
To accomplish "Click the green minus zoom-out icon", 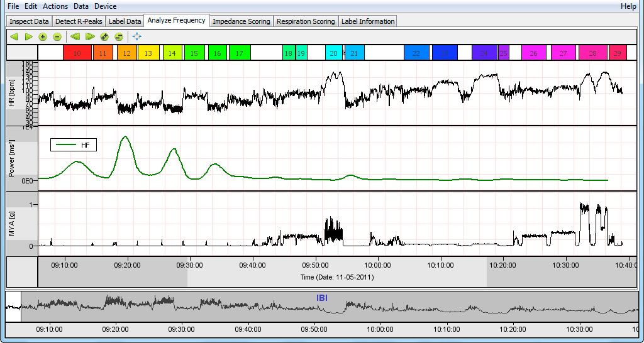I will 57,37.
